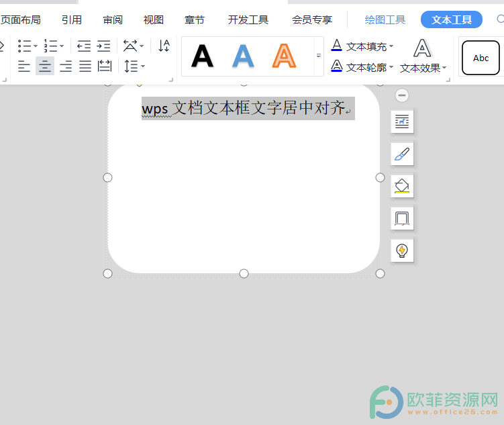Switch to the 审阅 tab
Viewport: 504px width, 425px height.
(113, 20)
